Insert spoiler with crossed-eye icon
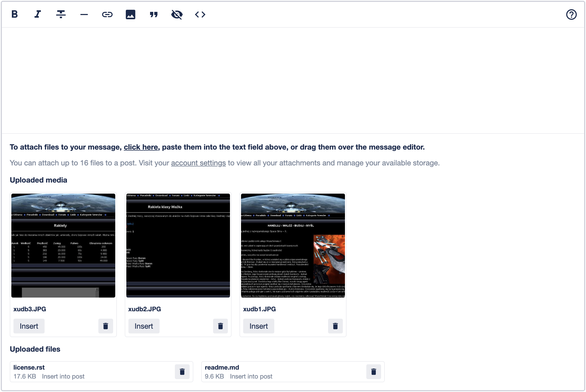Screen dimensions: 586x392 177,15
